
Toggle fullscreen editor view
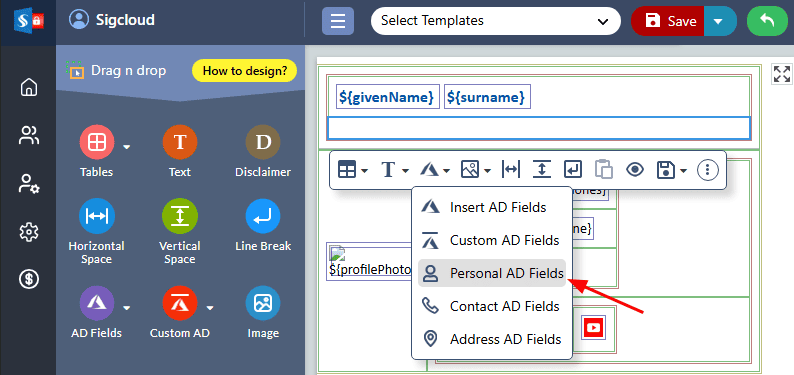point(782,74)
